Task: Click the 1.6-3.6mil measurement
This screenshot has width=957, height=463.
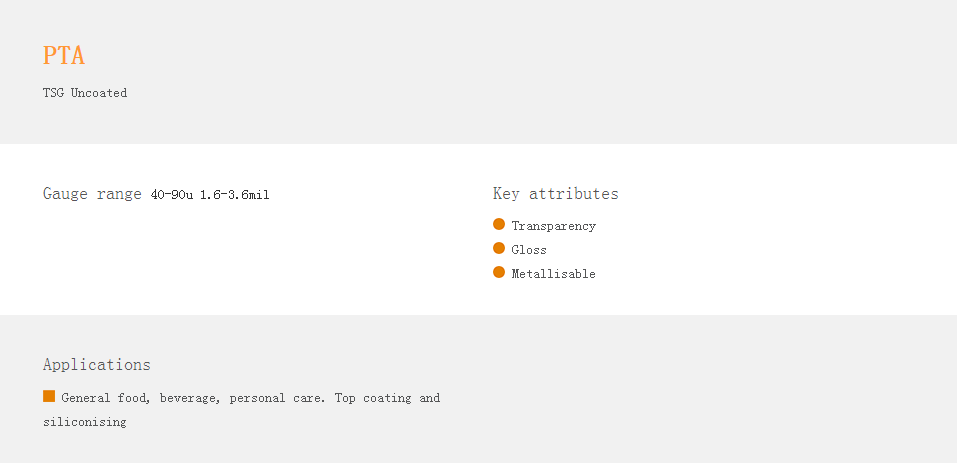Action: [235, 195]
